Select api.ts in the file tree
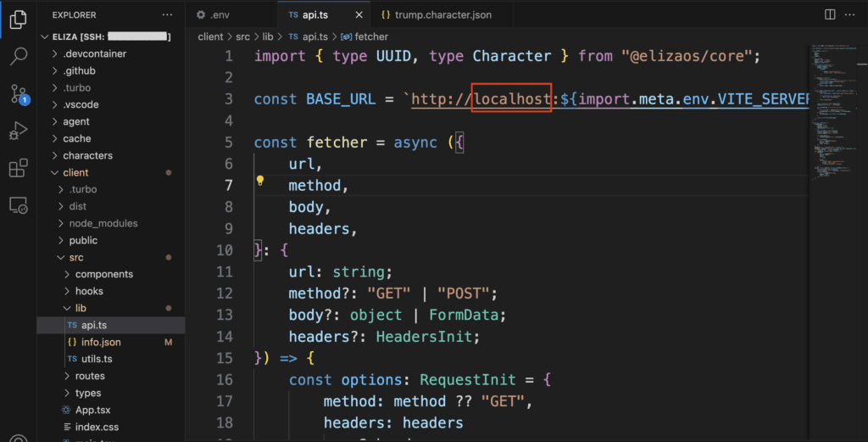Viewport: 868px width, 442px height. [x=111, y=325]
